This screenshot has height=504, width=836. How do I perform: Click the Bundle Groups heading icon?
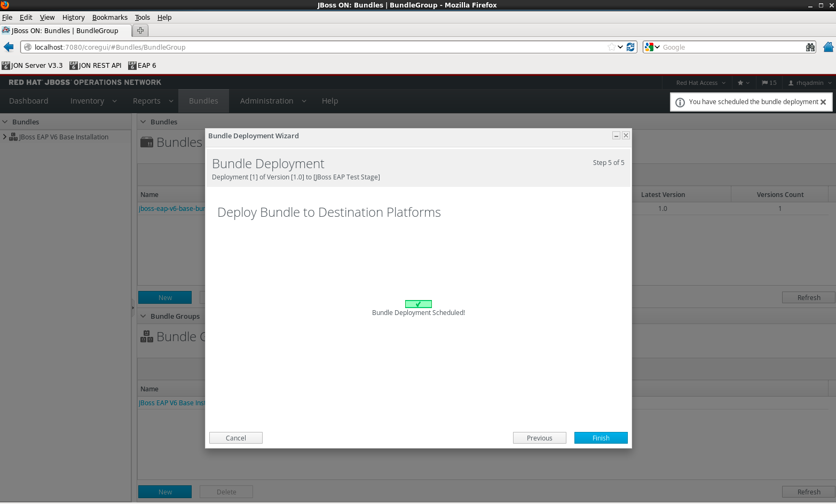pos(147,336)
